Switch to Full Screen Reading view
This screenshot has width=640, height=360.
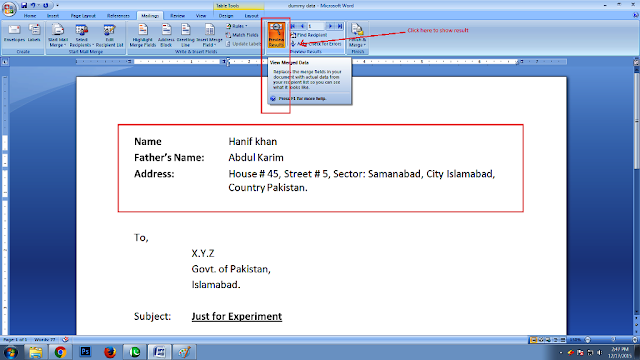(x=541, y=340)
